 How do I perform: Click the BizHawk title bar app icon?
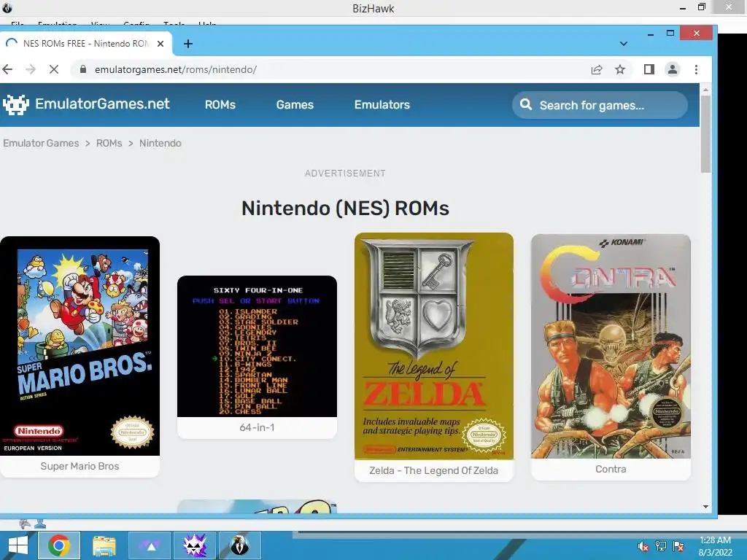click(7, 7)
